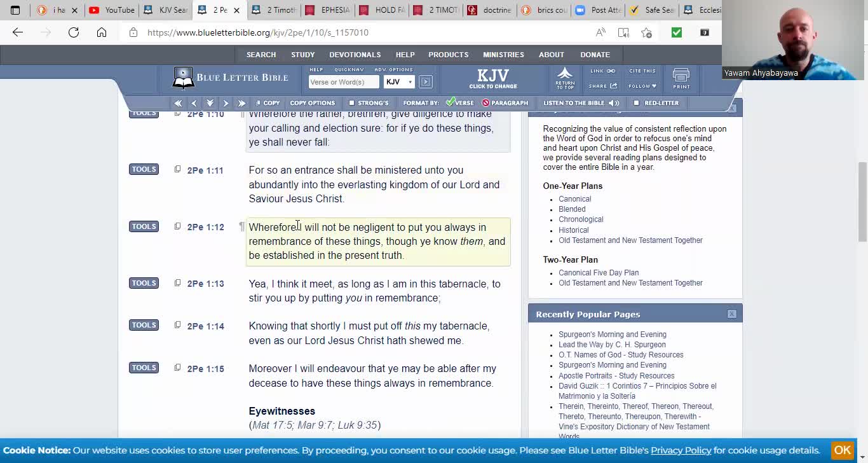Toggle the Strong's checkbox
This screenshot has height=463, width=868.
click(351, 103)
